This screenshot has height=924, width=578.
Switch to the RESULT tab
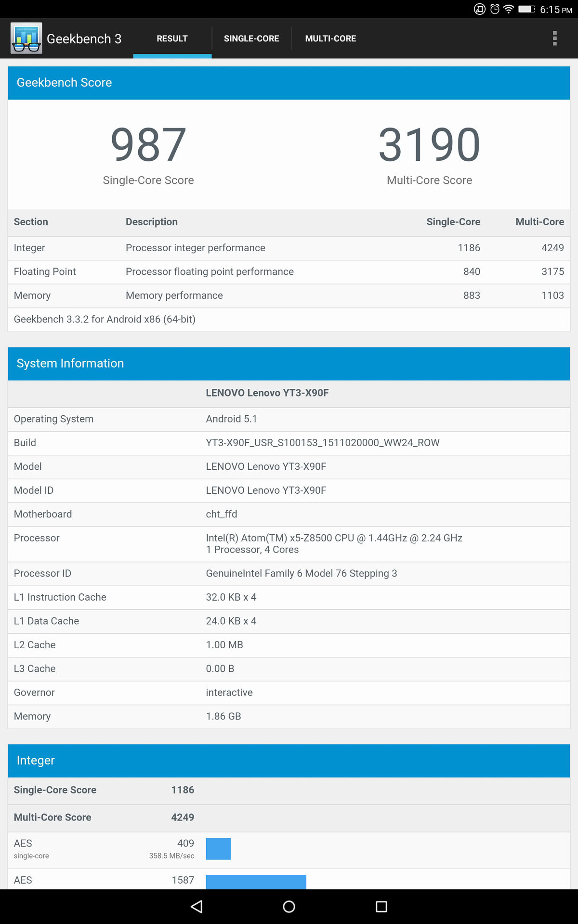pos(172,38)
